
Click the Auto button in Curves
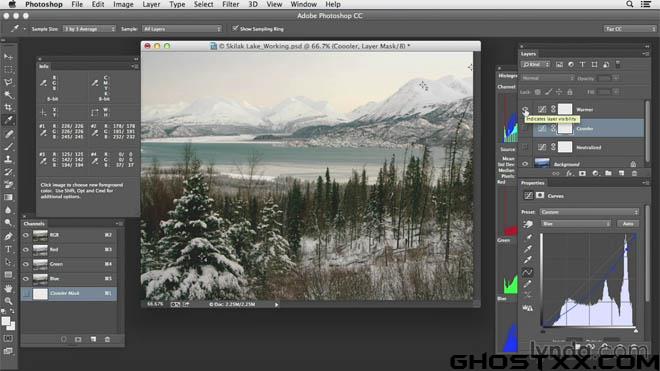point(628,224)
